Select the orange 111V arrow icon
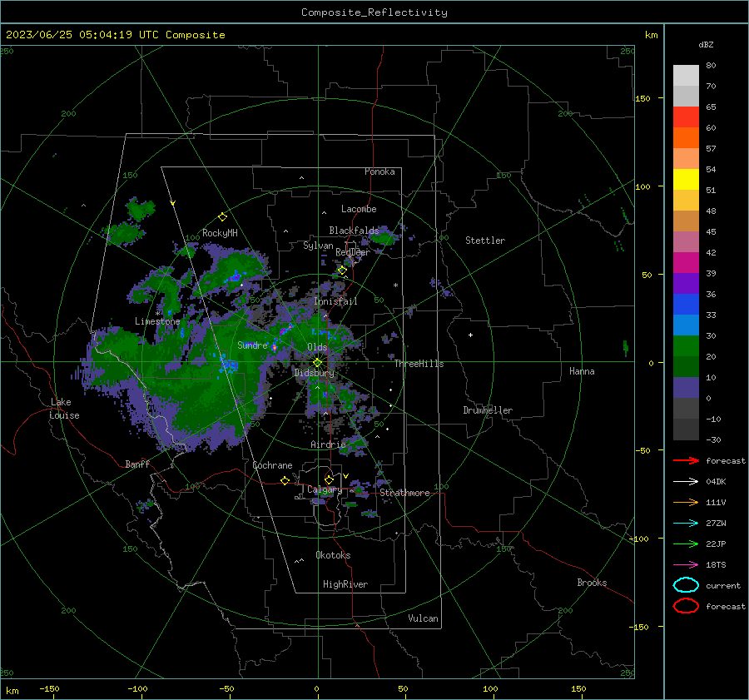Screen dimensions: 749x700 point(686,502)
